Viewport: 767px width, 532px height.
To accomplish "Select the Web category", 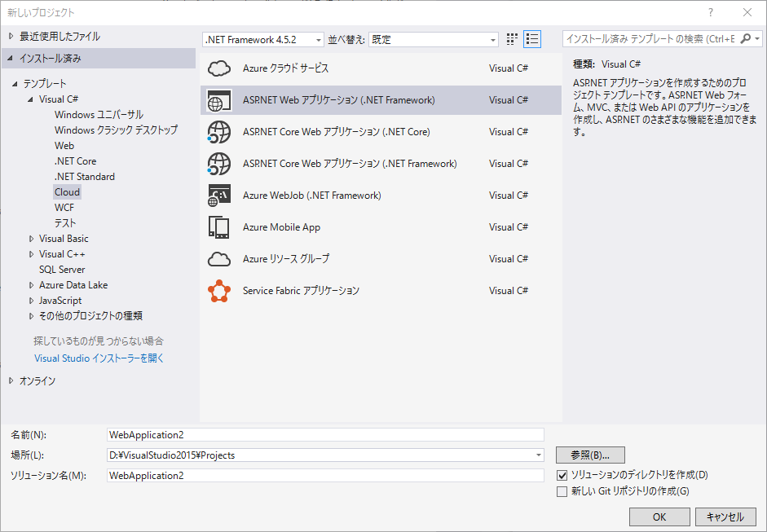I will 64,146.
